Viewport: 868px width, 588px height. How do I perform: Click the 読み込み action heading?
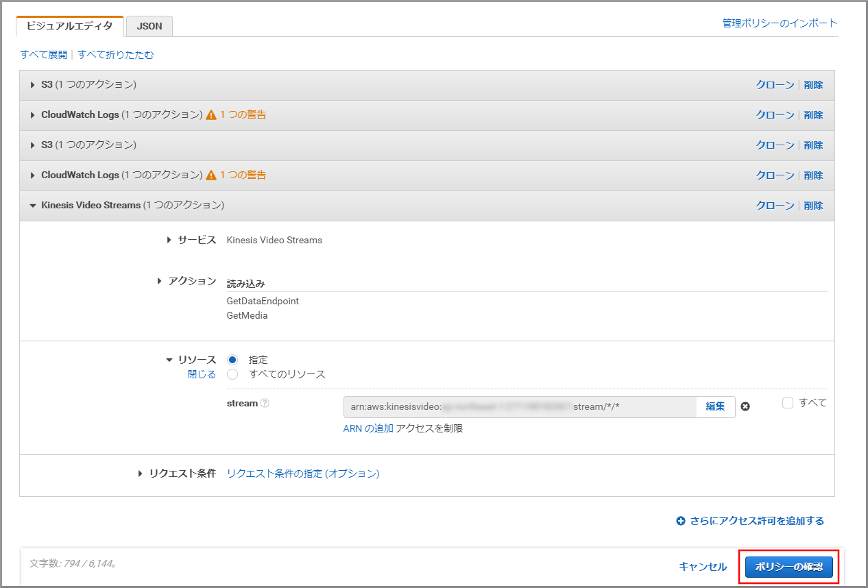(x=245, y=284)
